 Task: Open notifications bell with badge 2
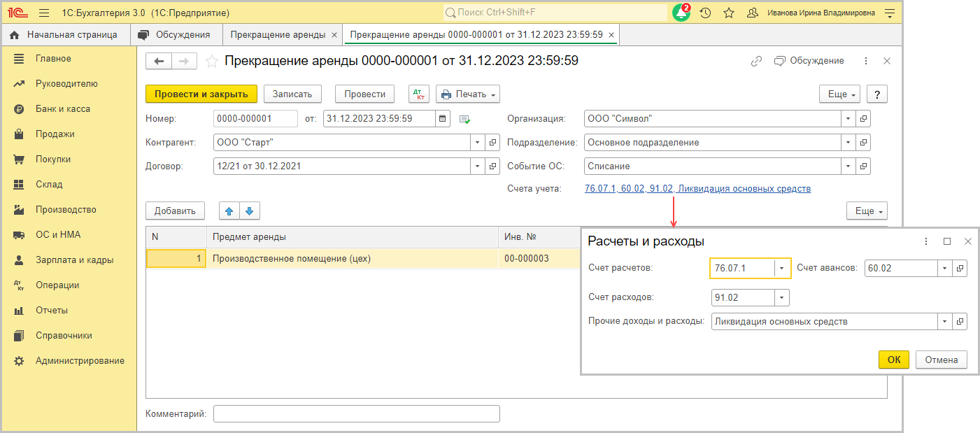point(681,13)
